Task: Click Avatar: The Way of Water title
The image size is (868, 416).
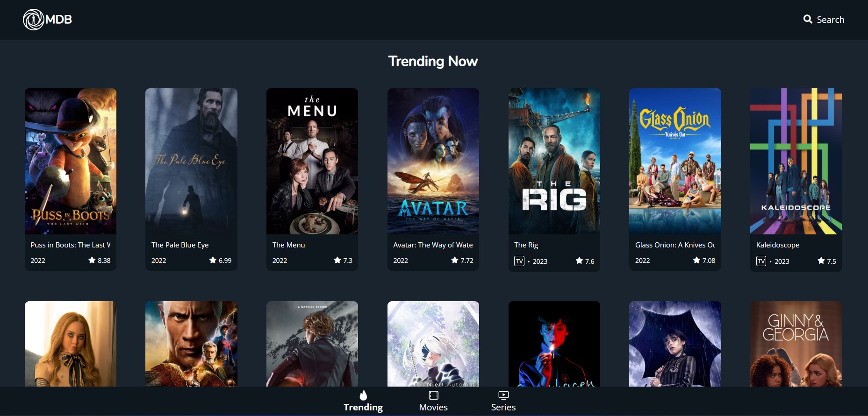Action: (433, 245)
